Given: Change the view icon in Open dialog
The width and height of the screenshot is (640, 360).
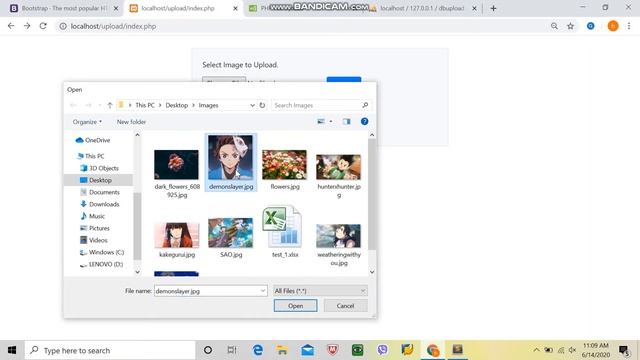Looking at the screenshot, I should click(321, 122).
